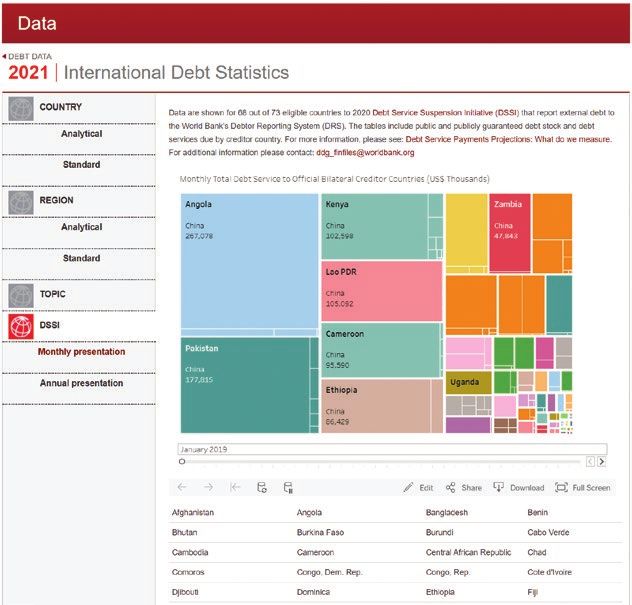Open Debt Service Suspension Initiative (DSSI) link

(x=445, y=112)
